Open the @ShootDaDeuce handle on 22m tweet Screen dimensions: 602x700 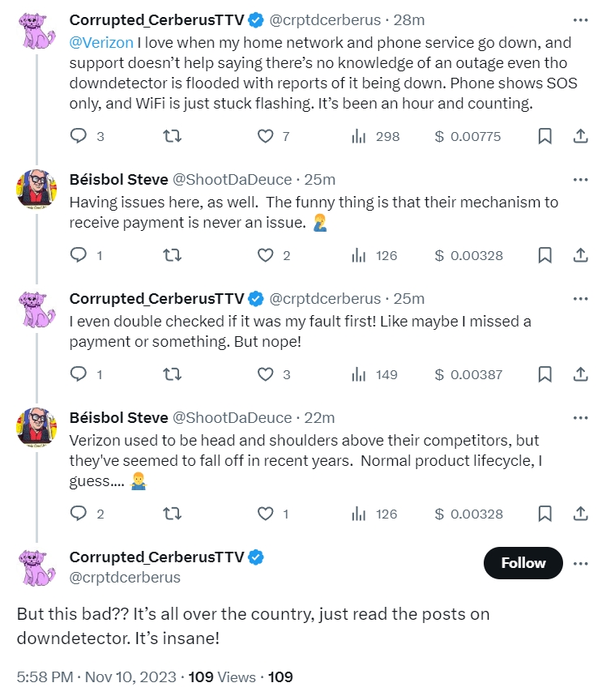pyautogui.click(x=232, y=418)
